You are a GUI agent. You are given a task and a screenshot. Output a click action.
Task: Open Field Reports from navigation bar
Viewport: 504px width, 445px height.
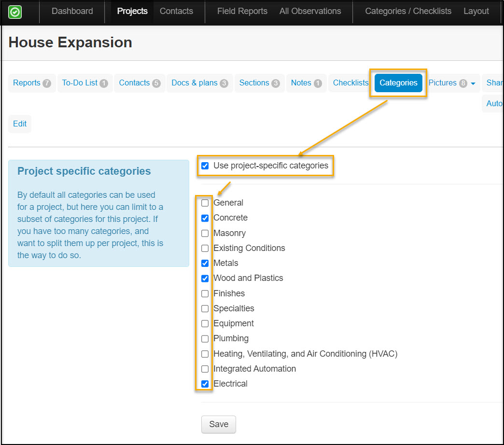[242, 11]
